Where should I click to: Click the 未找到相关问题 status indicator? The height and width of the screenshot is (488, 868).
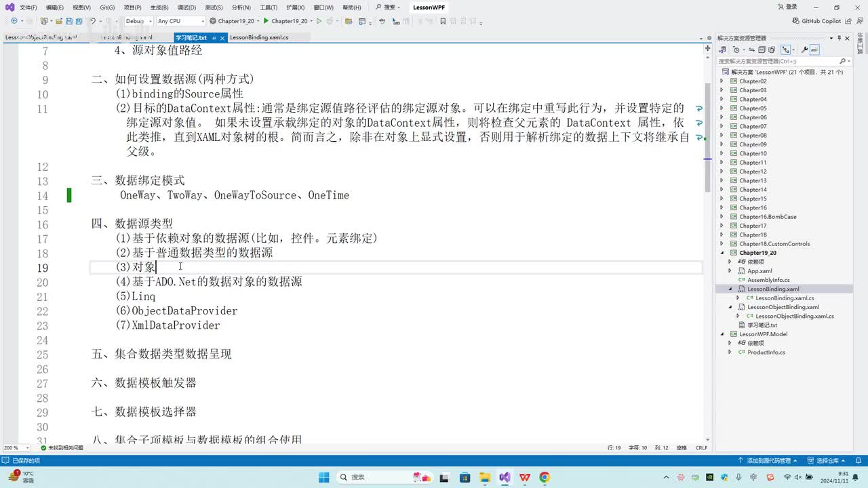coord(62,448)
